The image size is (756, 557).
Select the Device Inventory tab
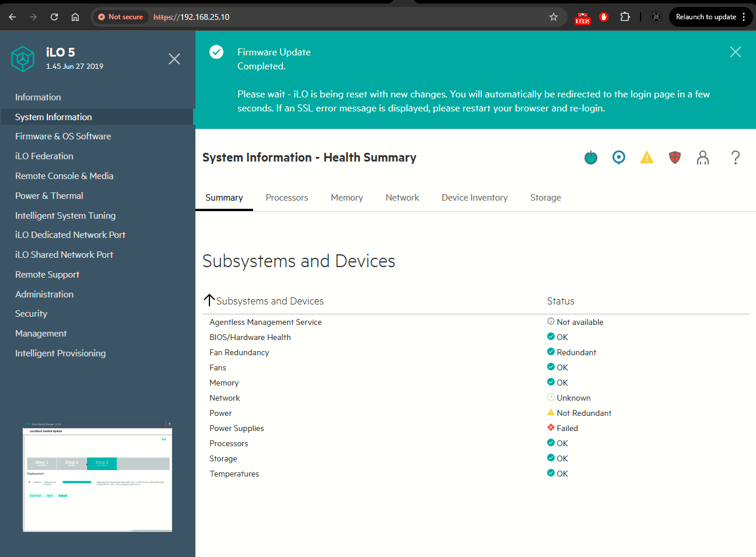475,198
